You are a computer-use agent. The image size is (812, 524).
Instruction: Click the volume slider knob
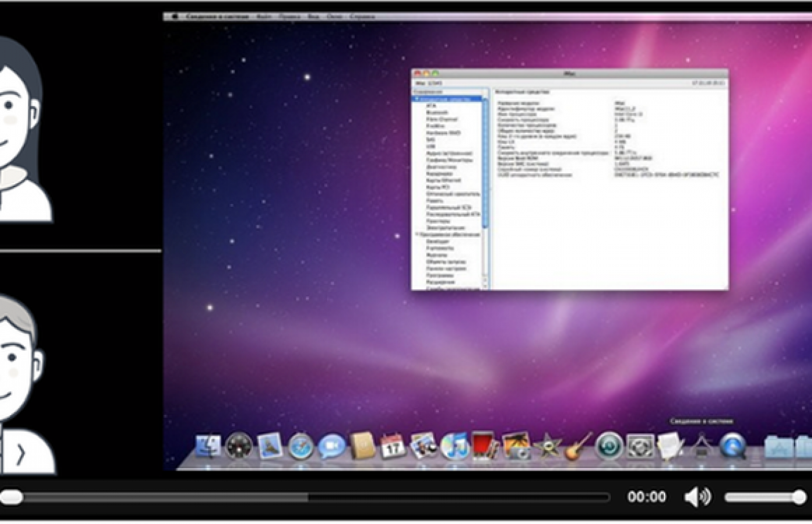[799, 497]
